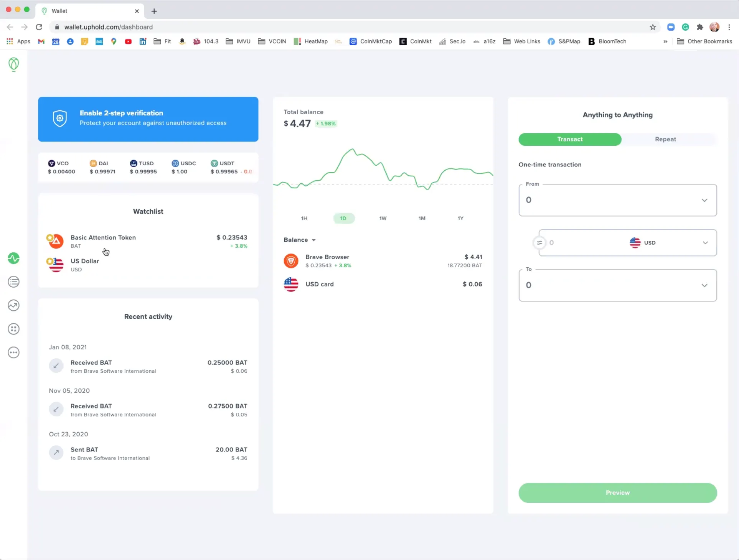Select the Repeat tab in transaction panel
The width and height of the screenshot is (739, 560).
[x=666, y=139]
